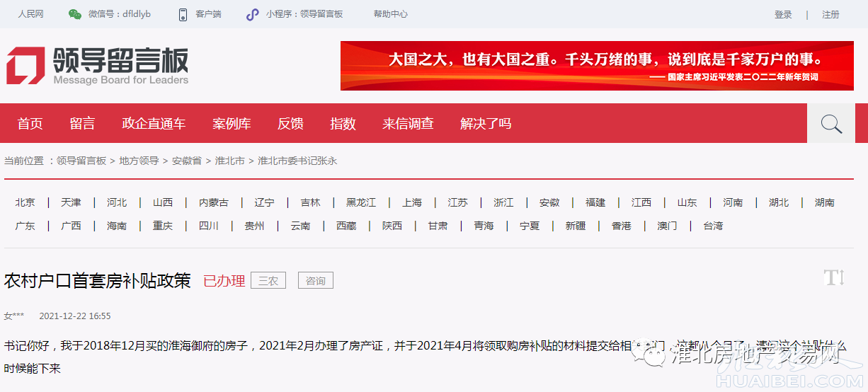Click the red site logo emblem
The height and width of the screenshot is (392, 868).
(x=25, y=66)
